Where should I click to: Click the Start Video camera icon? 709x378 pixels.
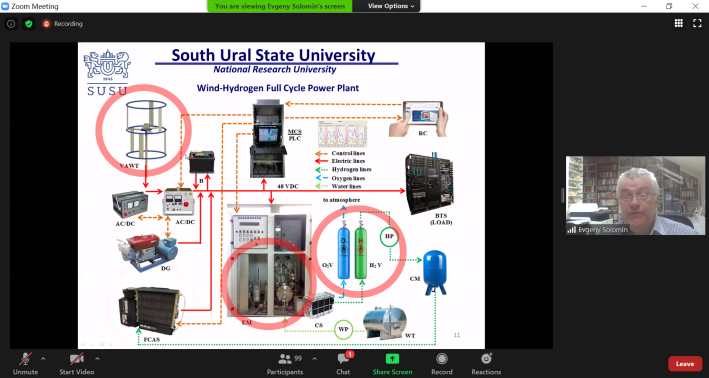click(76, 359)
